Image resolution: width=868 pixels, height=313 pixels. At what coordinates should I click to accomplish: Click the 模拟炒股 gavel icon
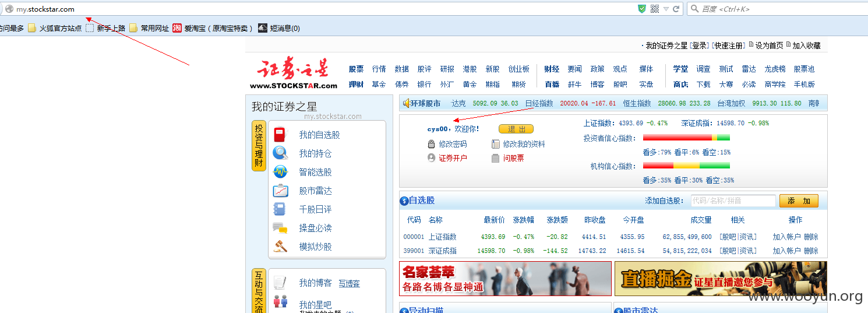[x=280, y=247]
